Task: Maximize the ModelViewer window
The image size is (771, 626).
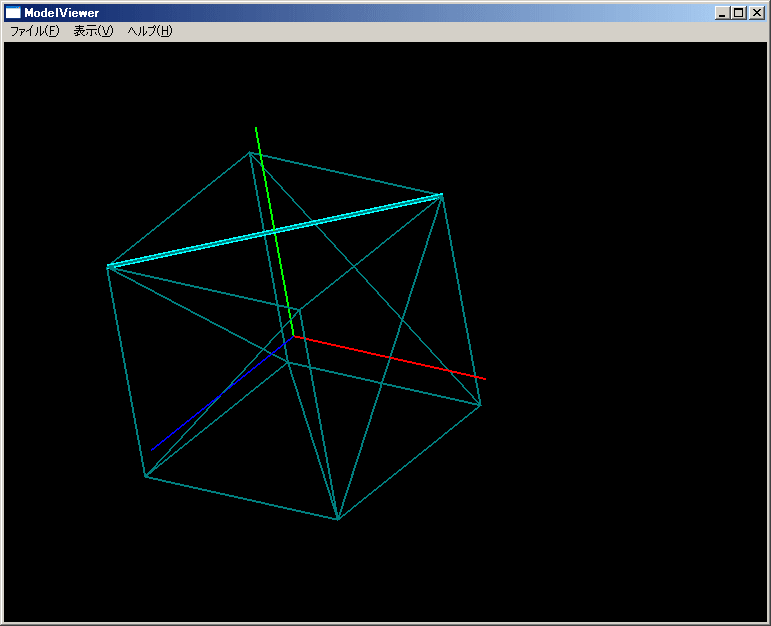Action: pyautogui.click(x=738, y=13)
